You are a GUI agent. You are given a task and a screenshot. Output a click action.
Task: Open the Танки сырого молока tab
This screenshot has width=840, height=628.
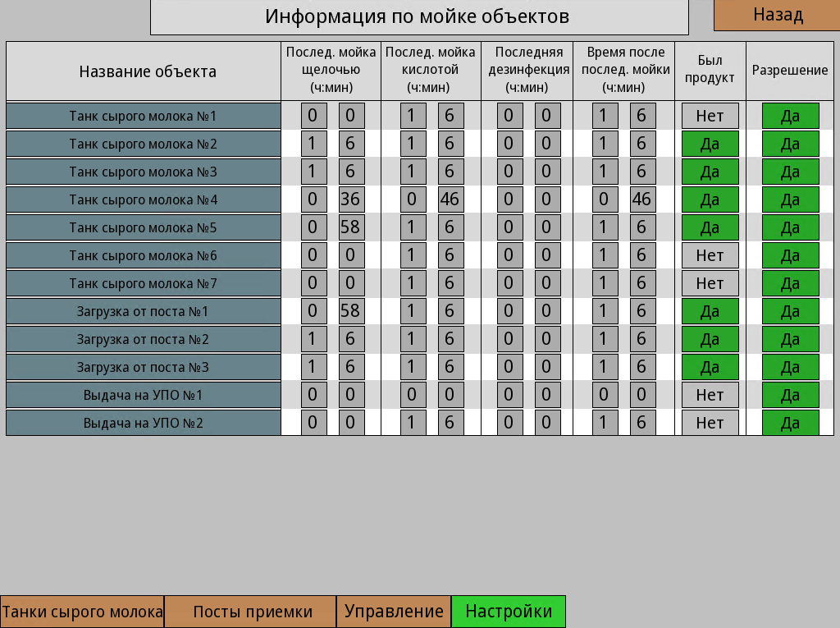(82, 612)
